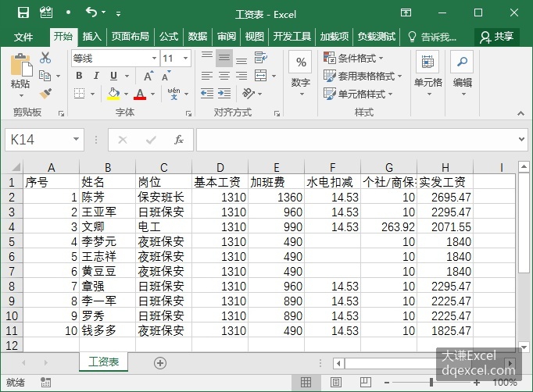Click the 告诉我 Tell Me search box
Viewport: 533px width, 392px height.
432,37
